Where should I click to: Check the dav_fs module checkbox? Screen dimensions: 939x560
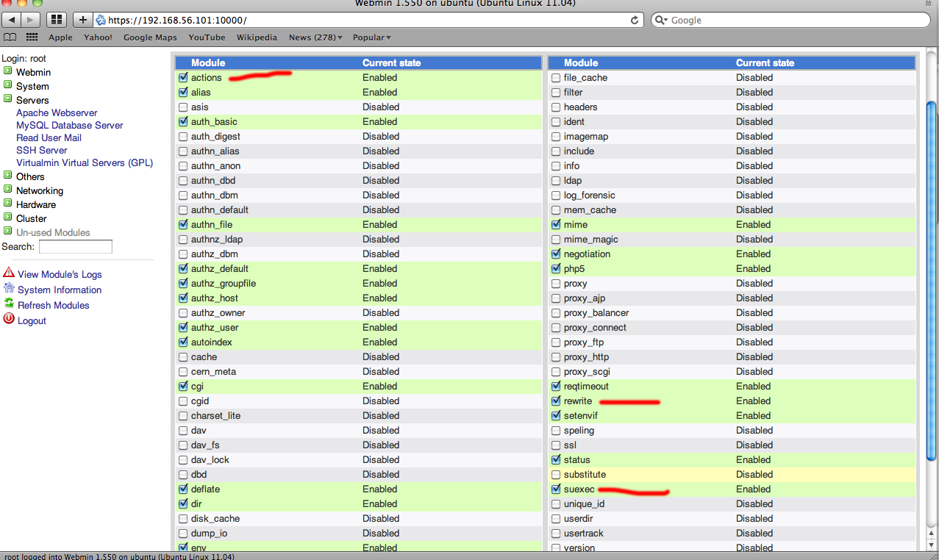(x=183, y=445)
